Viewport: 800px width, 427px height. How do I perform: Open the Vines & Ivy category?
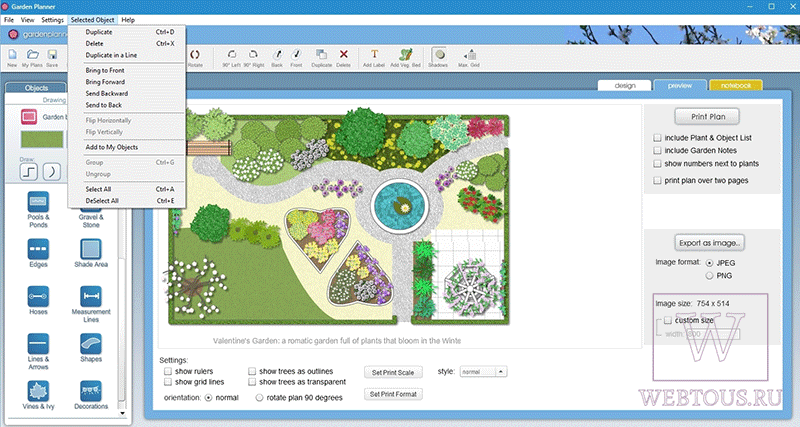tap(38, 391)
